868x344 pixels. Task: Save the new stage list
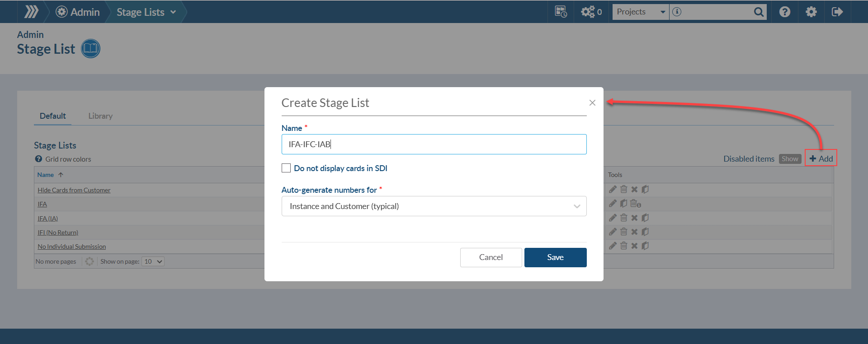(x=555, y=257)
